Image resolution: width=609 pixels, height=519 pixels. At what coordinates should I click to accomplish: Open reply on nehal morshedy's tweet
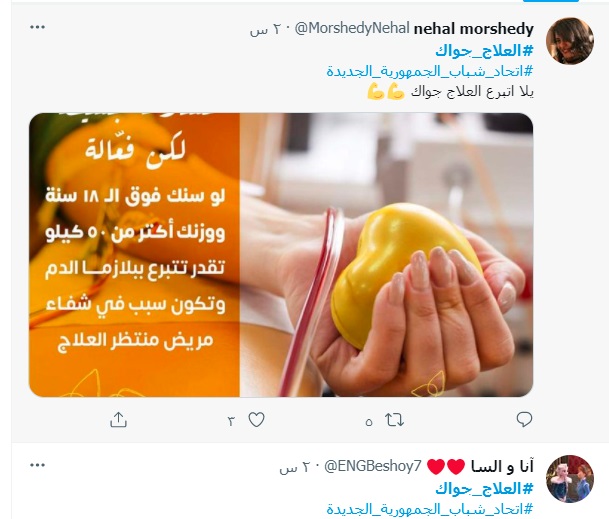524,420
